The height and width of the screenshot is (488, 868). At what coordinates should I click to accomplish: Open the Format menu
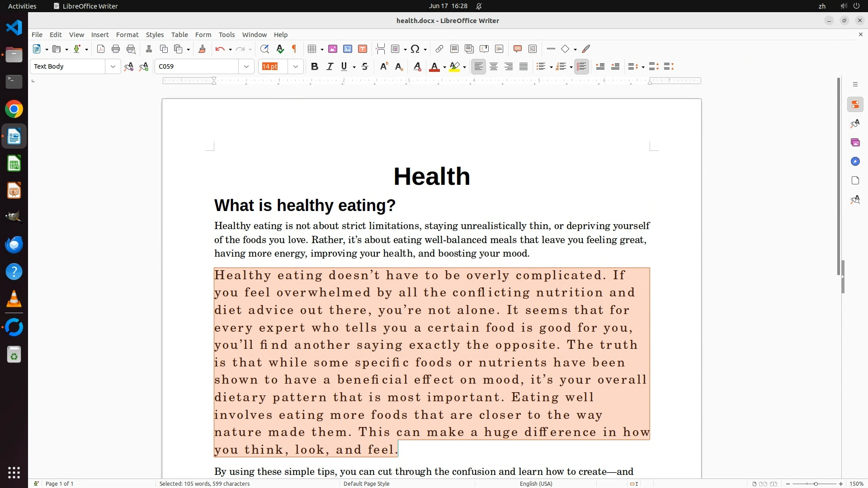127,35
